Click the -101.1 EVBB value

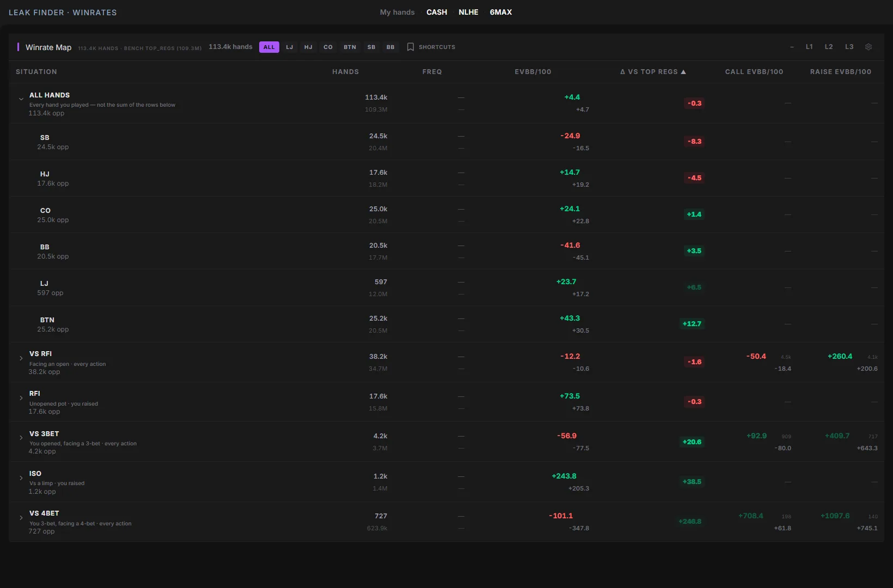(x=561, y=516)
